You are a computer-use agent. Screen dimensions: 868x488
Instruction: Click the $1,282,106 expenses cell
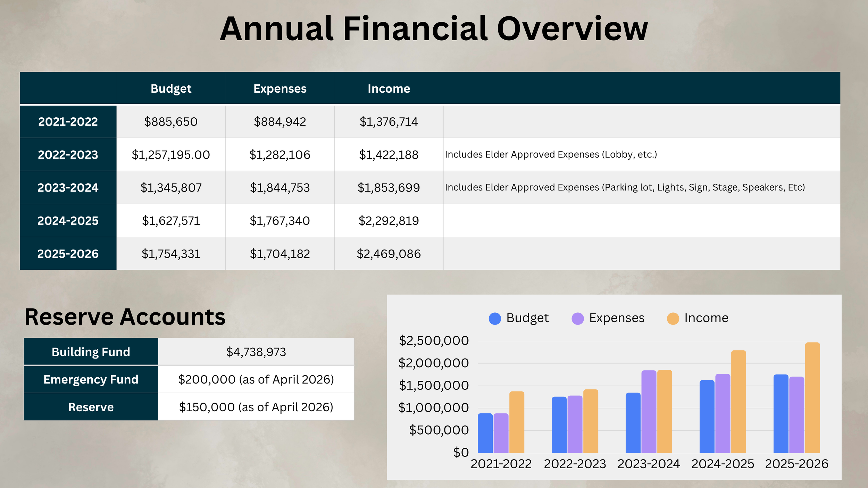pyautogui.click(x=280, y=155)
